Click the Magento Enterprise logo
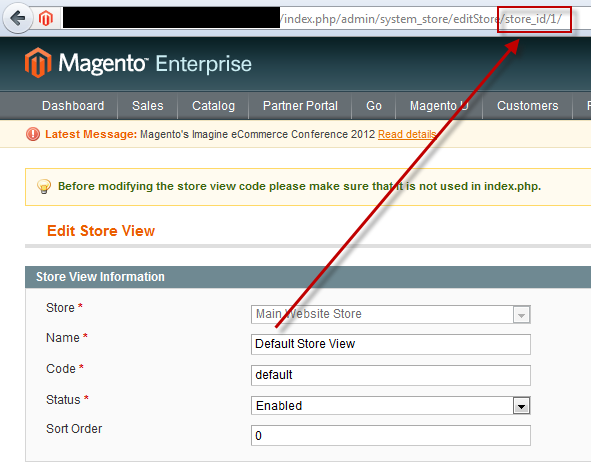Screen dimensions: 591x476 [138, 63]
